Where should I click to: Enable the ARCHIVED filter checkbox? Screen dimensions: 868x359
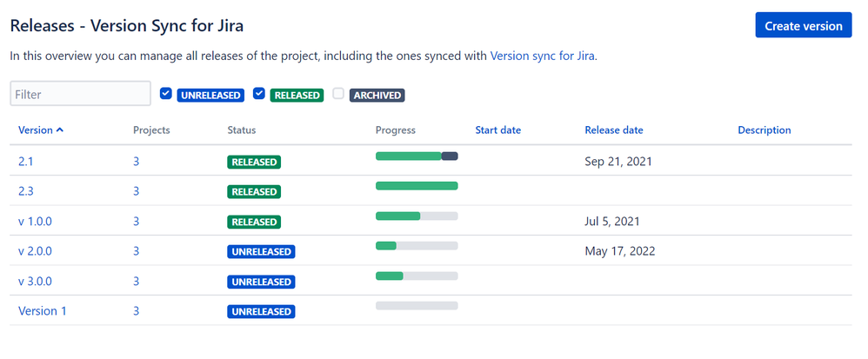click(338, 94)
